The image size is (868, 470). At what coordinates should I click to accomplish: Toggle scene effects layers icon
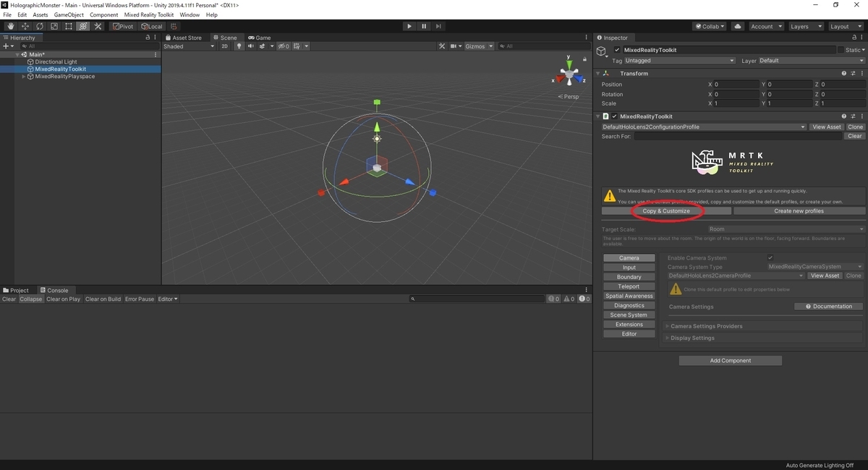coord(263,46)
